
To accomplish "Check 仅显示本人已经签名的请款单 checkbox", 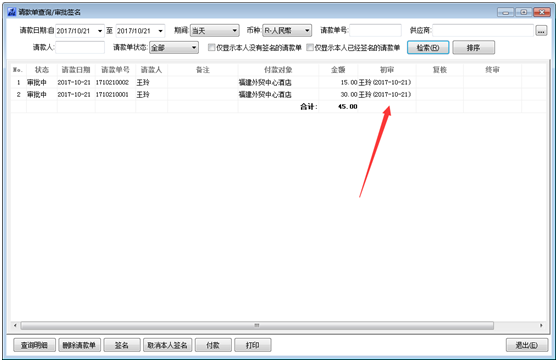I will pos(310,47).
